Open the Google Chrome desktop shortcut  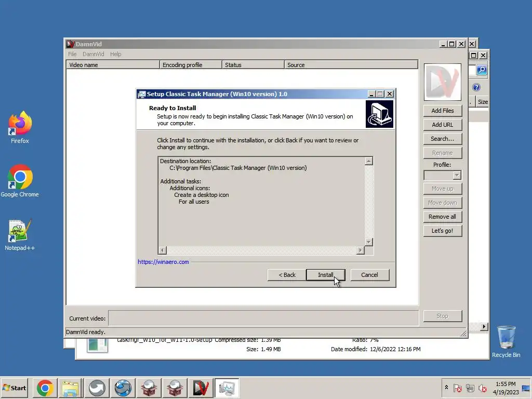[x=20, y=181]
